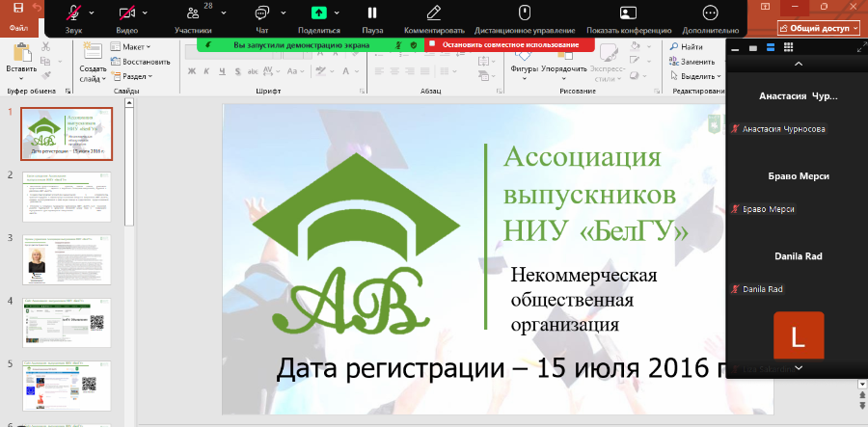Click muted microphone icon in green share bar

click(398, 45)
